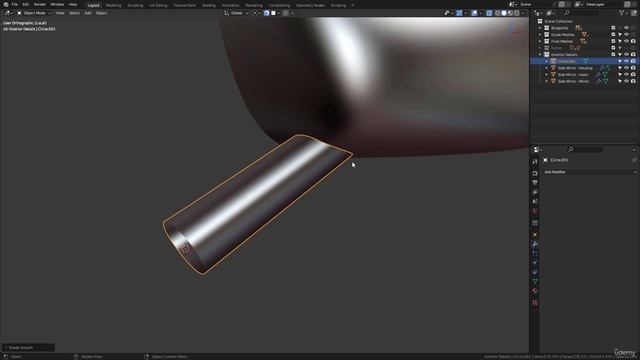Viewport: 640px width, 360px height.
Task: Open the object type visibility dropdown
Action: coord(448,13)
